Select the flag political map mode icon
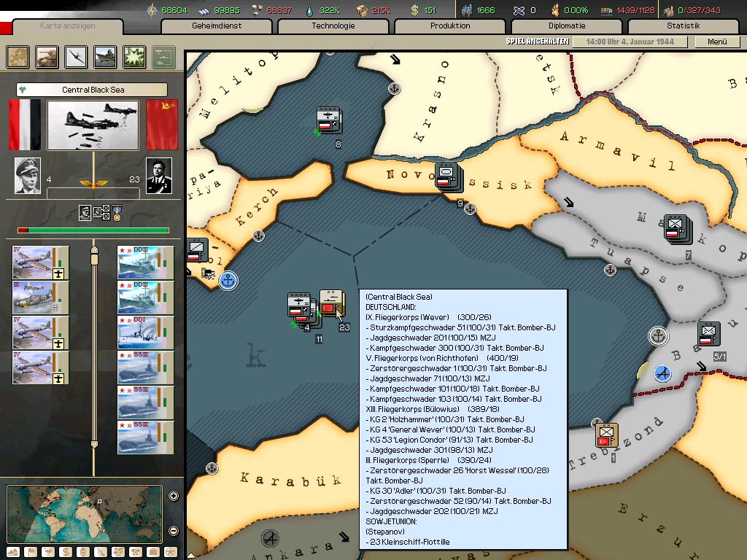Image resolution: width=747 pixels, height=560 pixels. pyautogui.click(x=31, y=553)
